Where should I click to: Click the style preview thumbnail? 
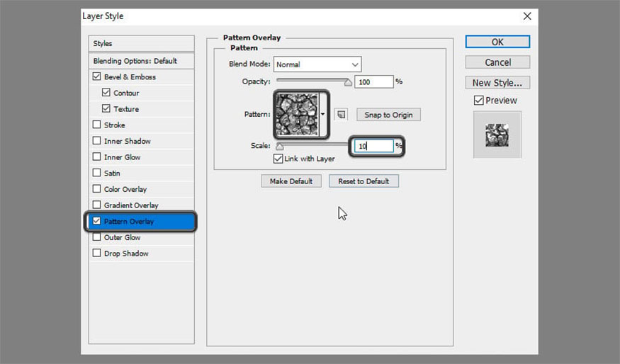click(497, 135)
